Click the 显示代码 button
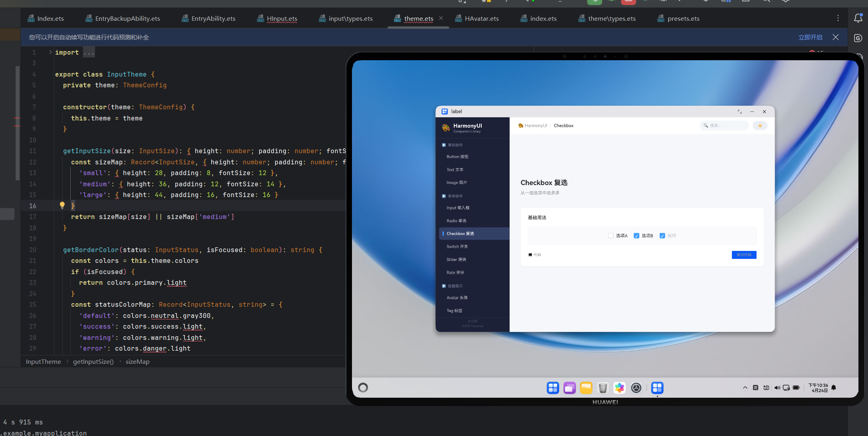868x436 pixels. [744, 255]
